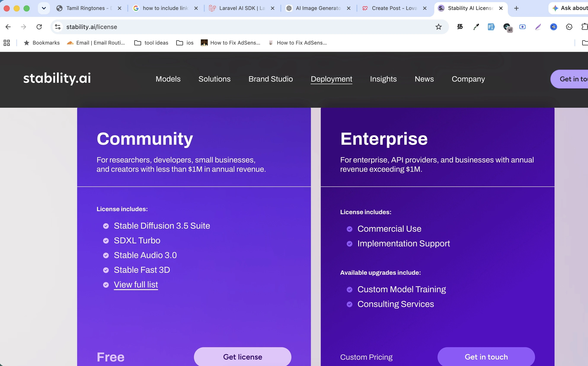
Task: Close the how to include link tab
Action: point(196,8)
